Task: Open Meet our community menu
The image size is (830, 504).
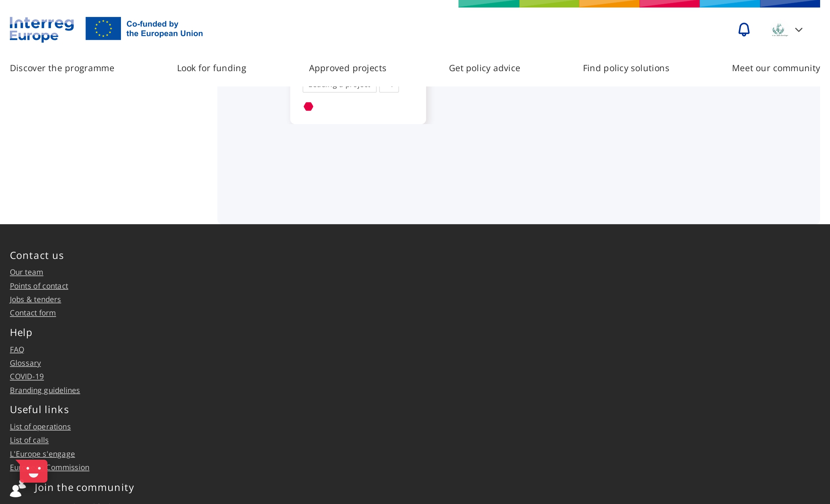Action: click(x=775, y=68)
